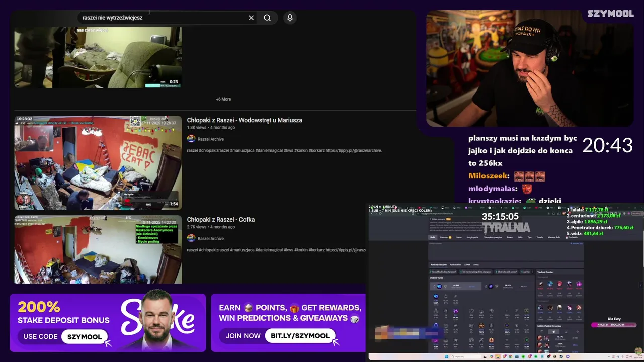Open the Items tab
Screen dimensions: 644x362
click(459, 237)
